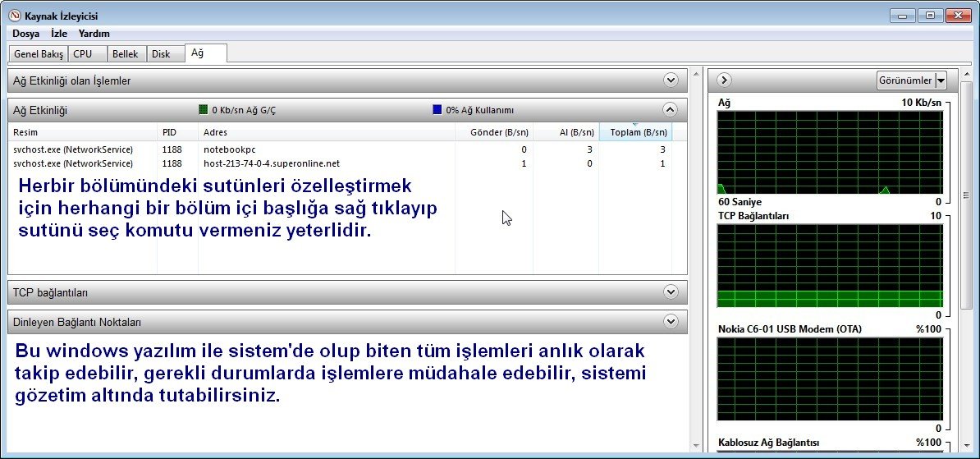This screenshot has height=459, width=980.
Task: Expand Ağ Etkinliği olan İşlemler section
Action: (671, 80)
